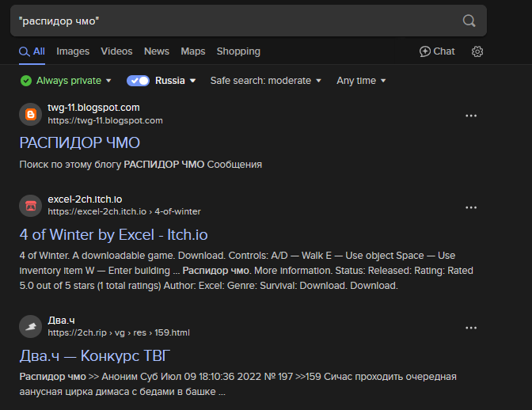
Task: Click the https://2ch.rip › vg › res URL
Action: [119, 332]
